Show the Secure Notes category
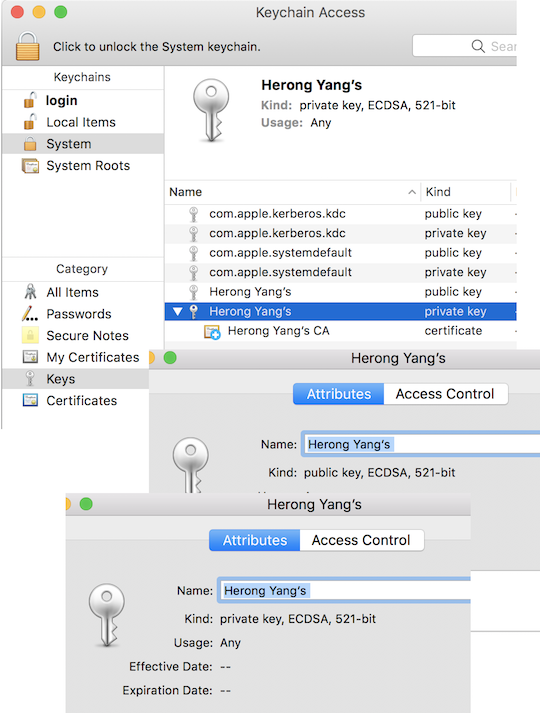 [x=82, y=336]
